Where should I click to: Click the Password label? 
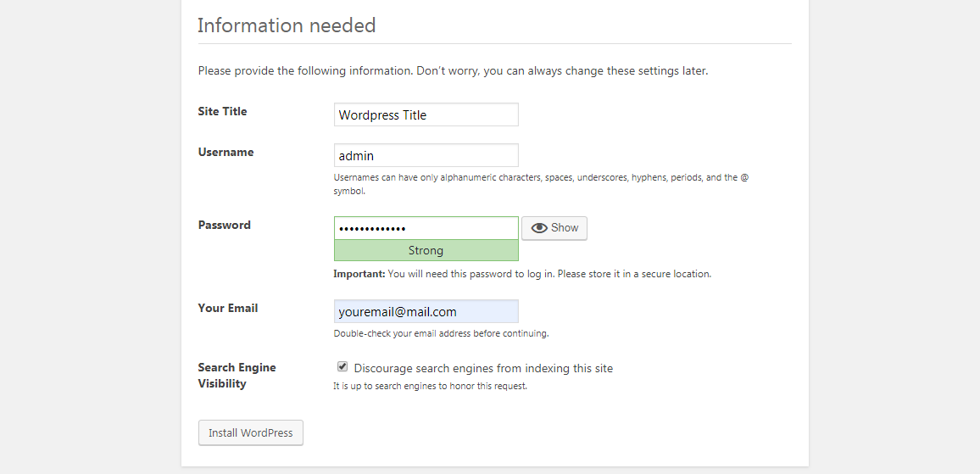coord(225,225)
